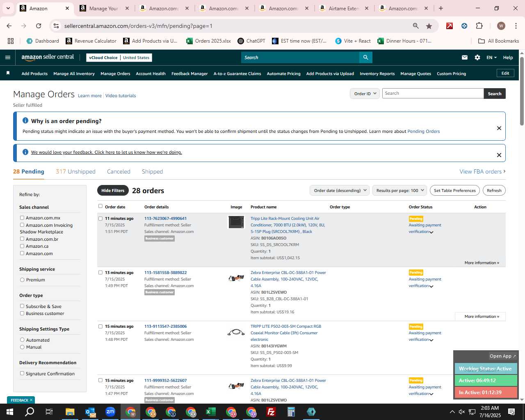The height and width of the screenshot is (420, 525).
Task: Open the Order date sort dropdown
Action: point(340,190)
